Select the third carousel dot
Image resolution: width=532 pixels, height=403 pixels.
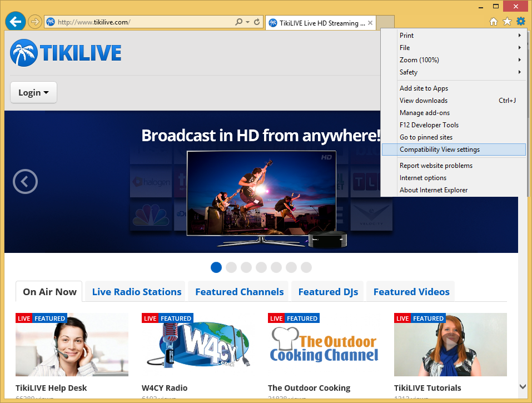[x=246, y=267]
